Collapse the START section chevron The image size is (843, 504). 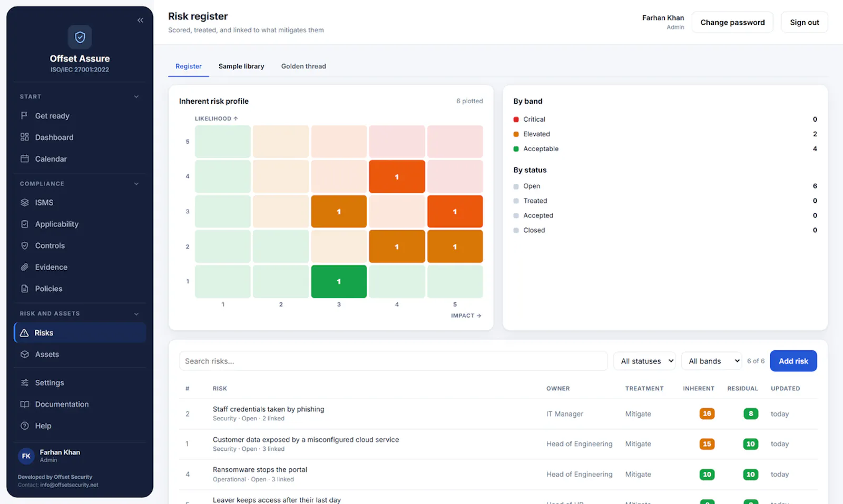[x=136, y=96]
